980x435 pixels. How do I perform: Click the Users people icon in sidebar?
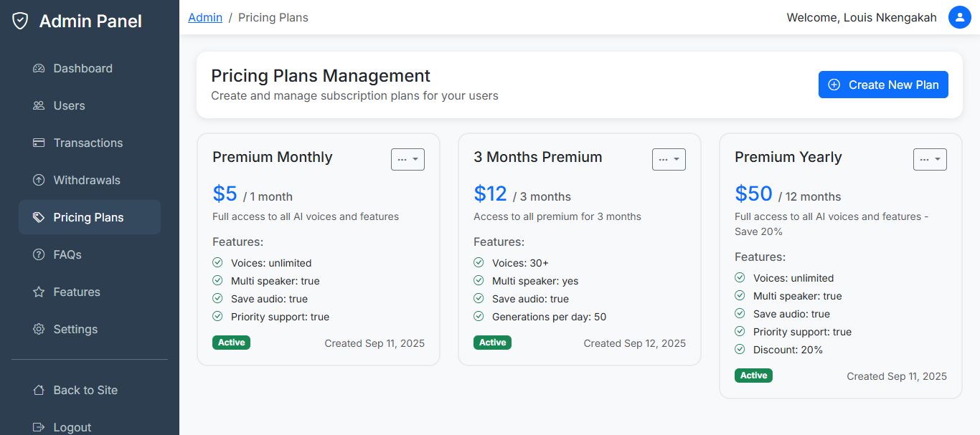pos(39,106)
